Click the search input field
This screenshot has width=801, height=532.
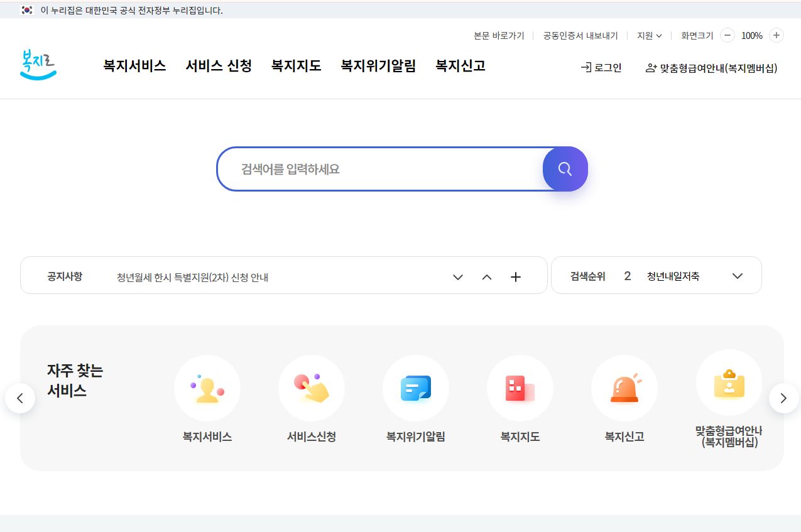377,168
